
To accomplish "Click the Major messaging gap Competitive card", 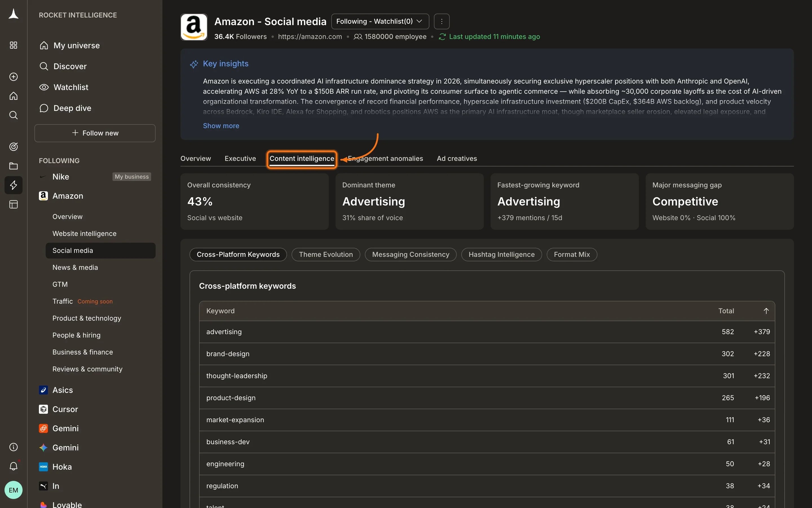I will click(x=720, y=202).
